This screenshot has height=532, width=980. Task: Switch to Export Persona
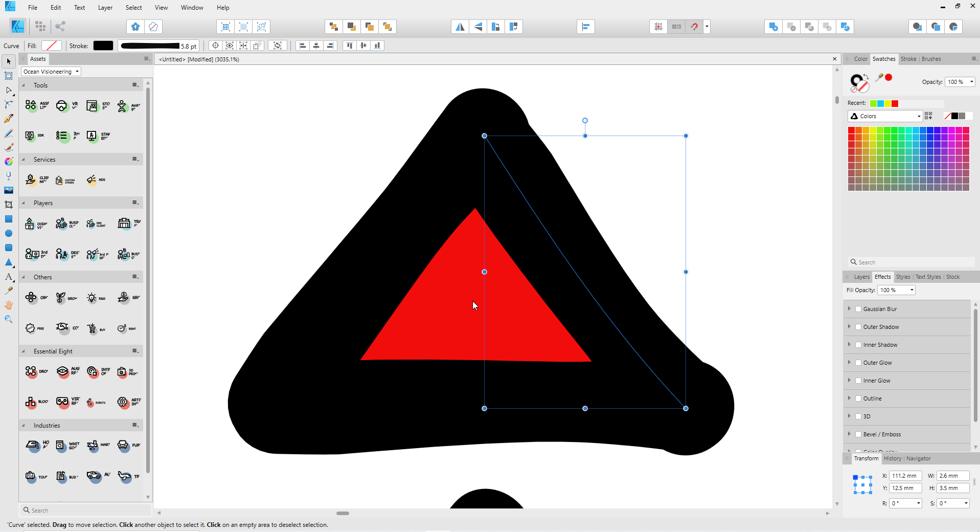pos(60,26)
